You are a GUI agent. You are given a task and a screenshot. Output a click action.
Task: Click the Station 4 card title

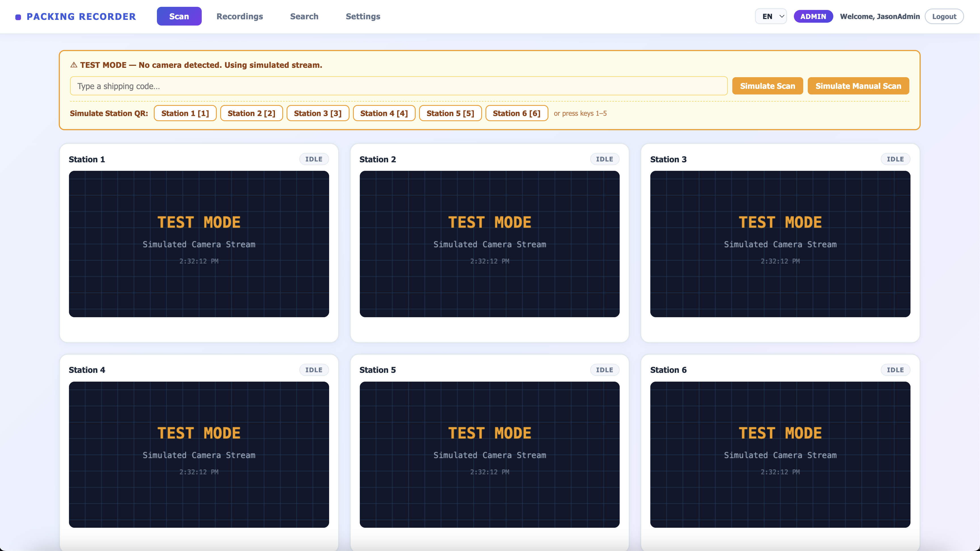click(x=87, y=370)
